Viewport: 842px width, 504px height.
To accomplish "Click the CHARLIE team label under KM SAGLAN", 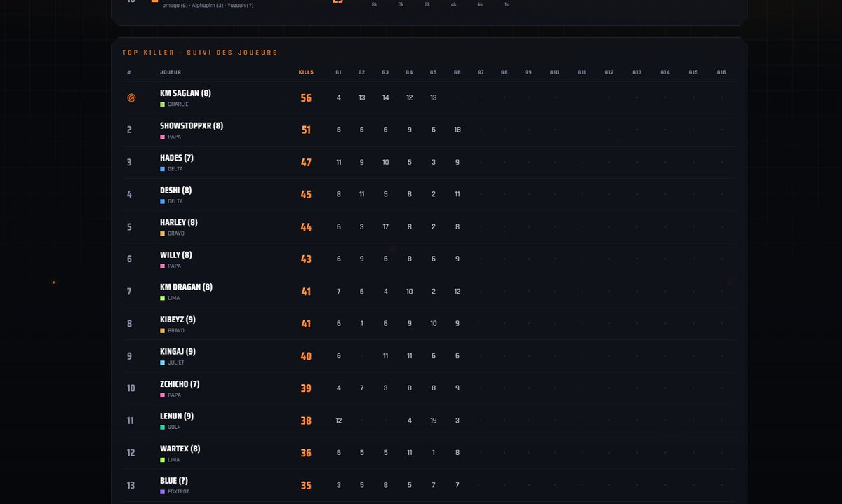I will pos(178,104).
